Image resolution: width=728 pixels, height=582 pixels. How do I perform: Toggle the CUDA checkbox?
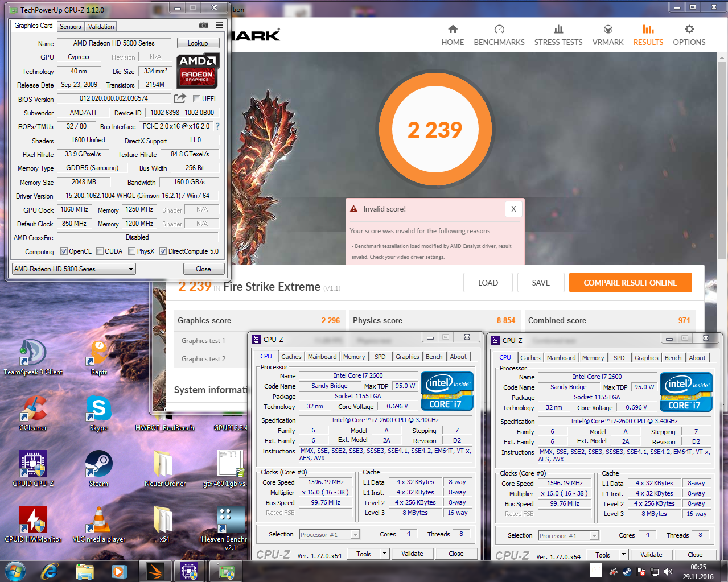[100, 251]
